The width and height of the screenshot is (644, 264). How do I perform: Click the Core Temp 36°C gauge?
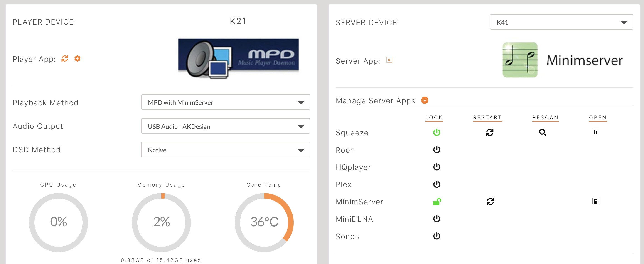pos(264,222)
